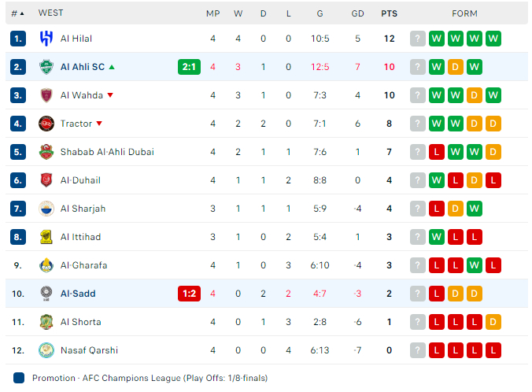532x392 pixels.
Task: Open the Al-Sadd team name link
Action: 78,294
